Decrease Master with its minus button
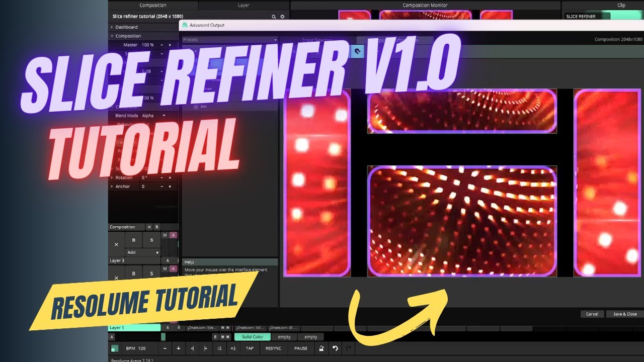644x362 pixels. click(x=162, y=45)
